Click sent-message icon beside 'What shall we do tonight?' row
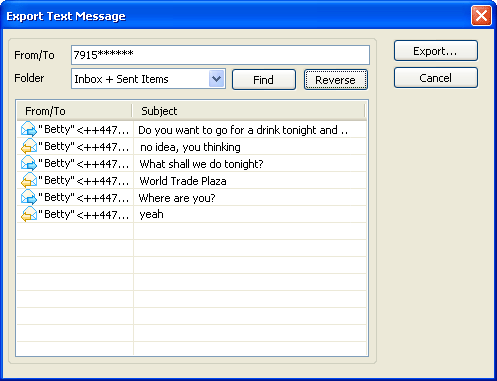The height and width of the screenshot is (381, 497). tap(29, 163)
